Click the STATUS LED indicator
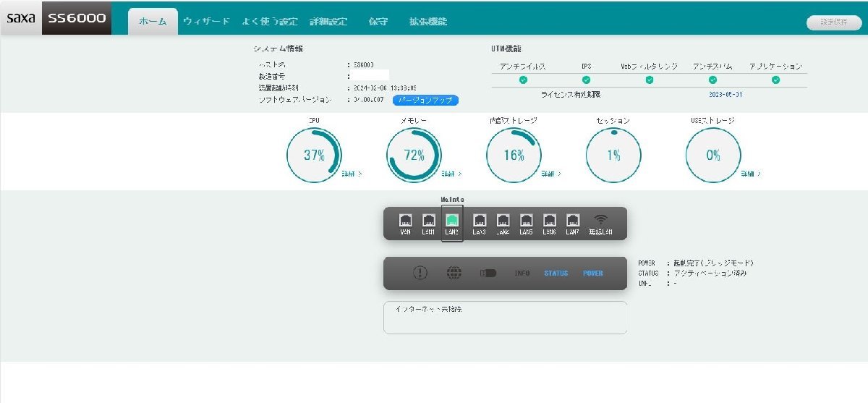The image size is (868, 403). coord(556,273)
